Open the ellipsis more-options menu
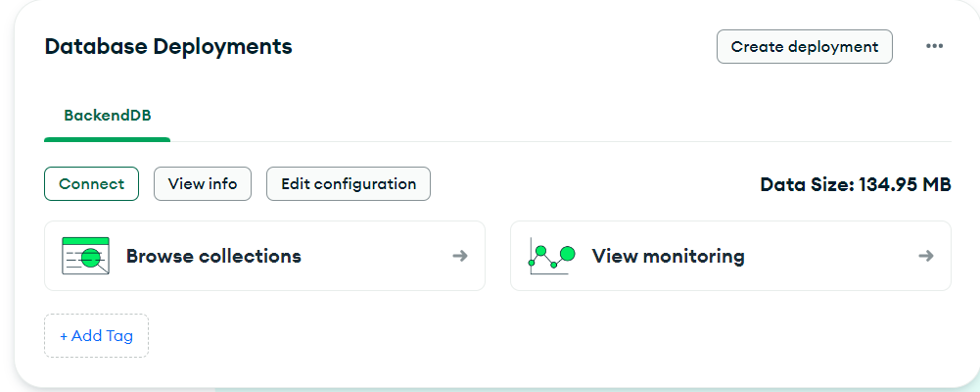This screenshot has height=392, width=980. pyautogui.click(x=934, y=46)
